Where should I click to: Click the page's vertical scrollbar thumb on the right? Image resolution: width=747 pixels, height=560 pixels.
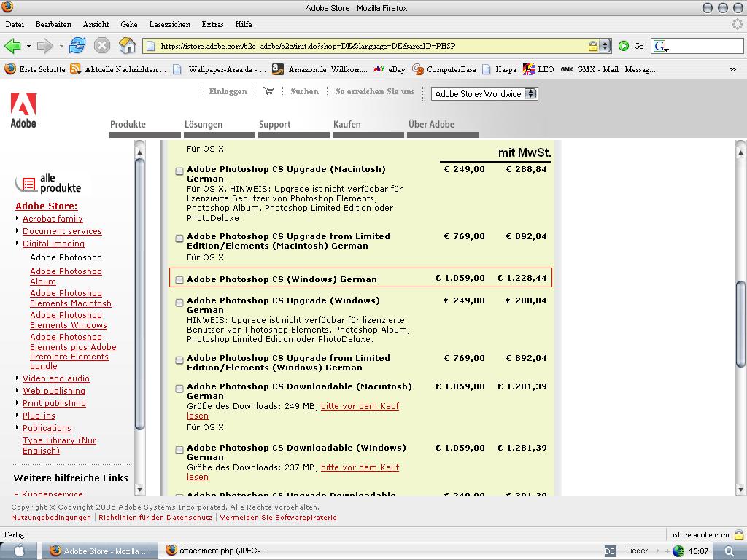point(740,324)
